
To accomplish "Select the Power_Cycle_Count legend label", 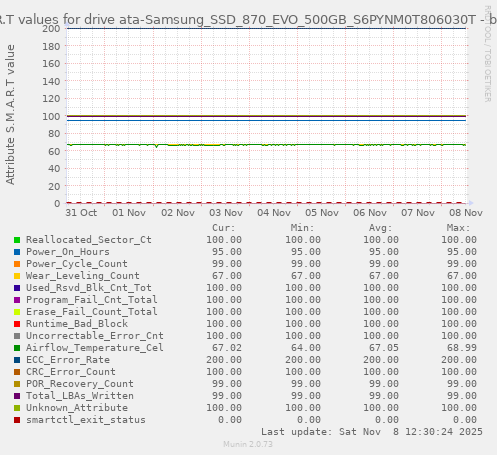I will (x=77, y=264).
